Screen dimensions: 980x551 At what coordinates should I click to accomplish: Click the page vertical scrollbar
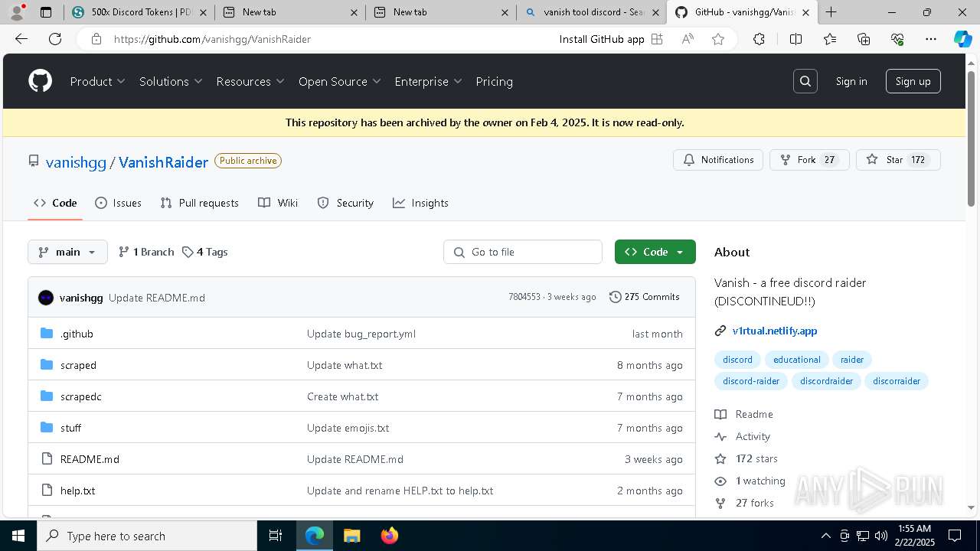pos(972,138)
